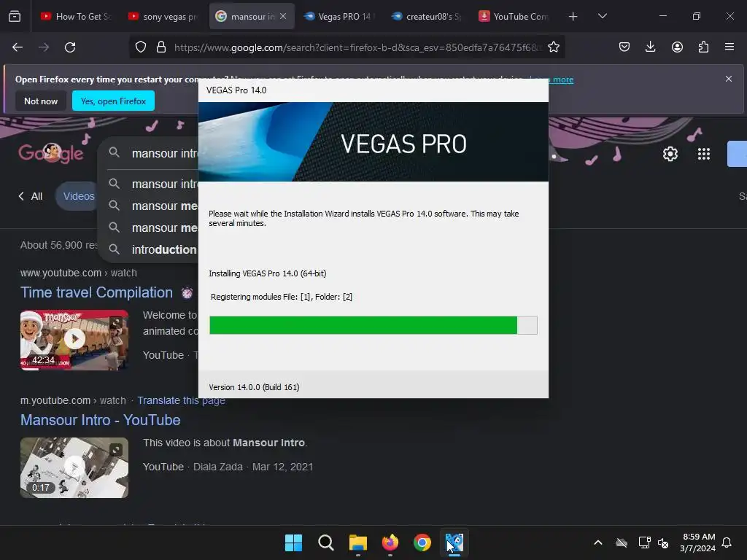
Task: Click the Registering modules status text
Action: click(x=282, y=297)
